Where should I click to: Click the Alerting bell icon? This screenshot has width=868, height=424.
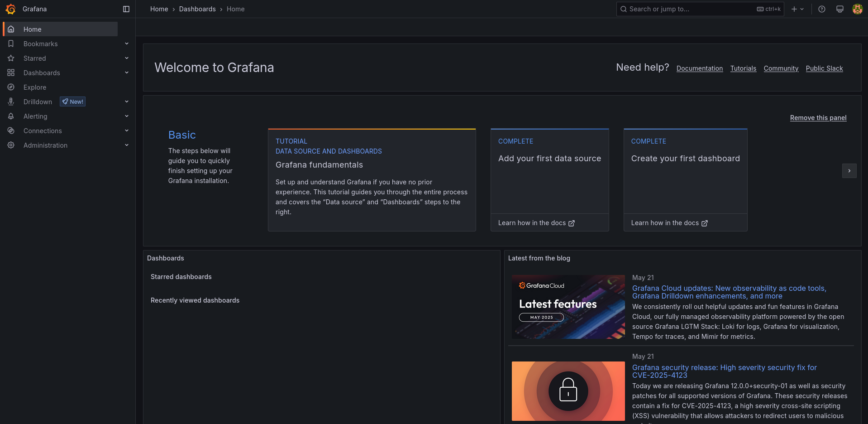(11, 116)
